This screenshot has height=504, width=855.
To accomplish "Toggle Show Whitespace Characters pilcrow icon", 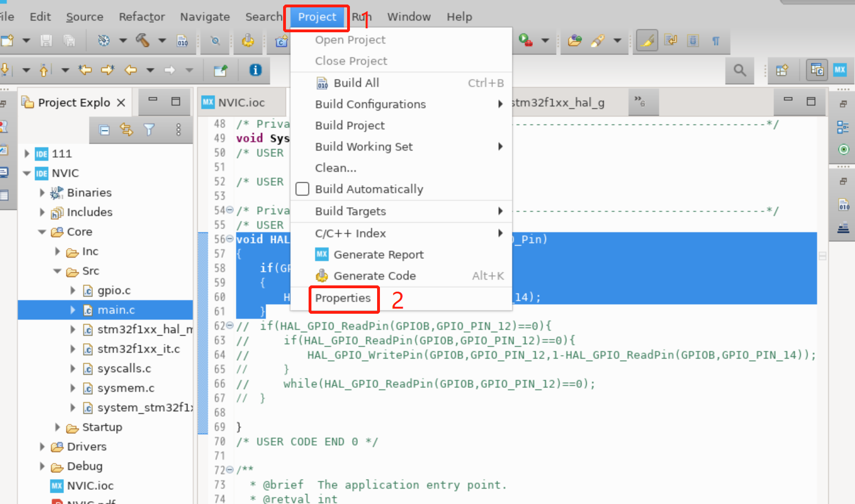I will [x=716, y=41].
